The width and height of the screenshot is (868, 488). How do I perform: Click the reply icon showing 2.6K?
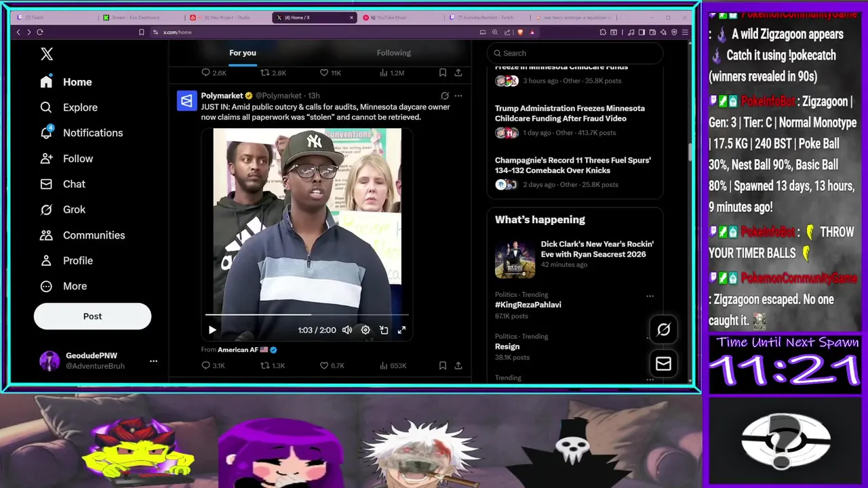[206, 73]
